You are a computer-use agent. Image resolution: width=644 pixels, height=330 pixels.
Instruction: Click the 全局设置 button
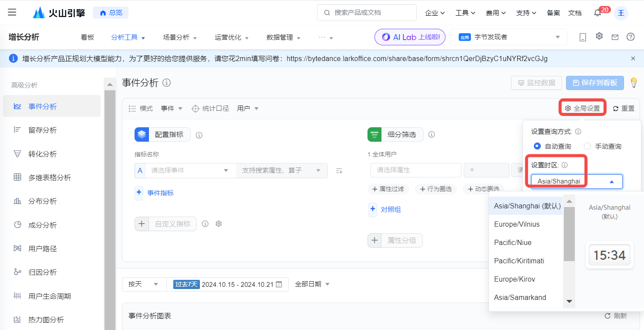point(583,109)
